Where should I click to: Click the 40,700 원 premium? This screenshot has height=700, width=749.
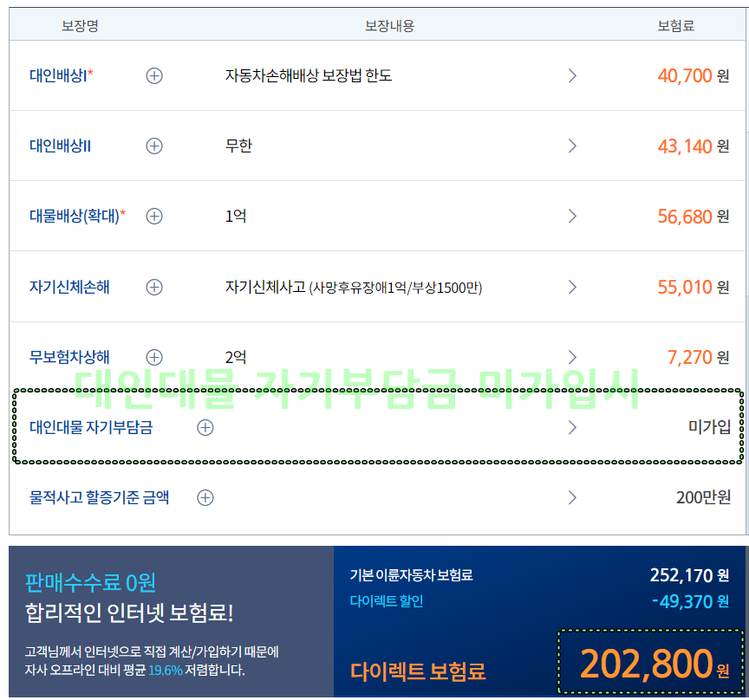(694, 76)
